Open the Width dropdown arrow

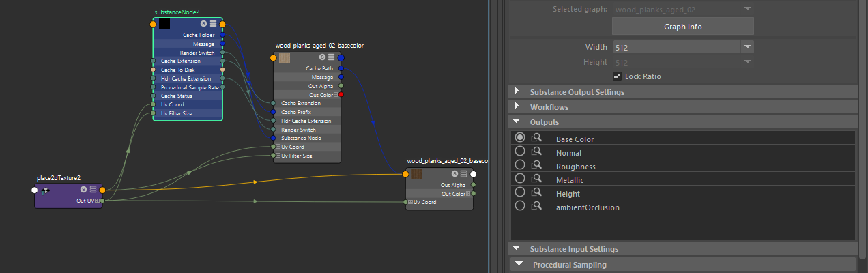pos(747,48)
